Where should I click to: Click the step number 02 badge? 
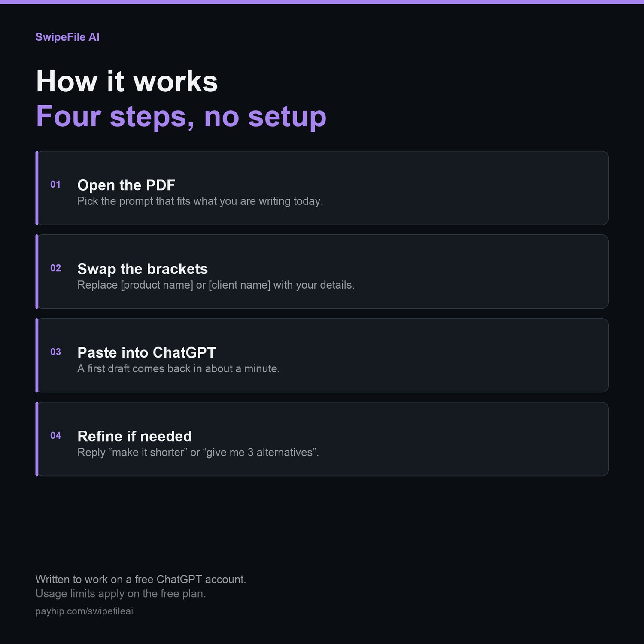55,268
